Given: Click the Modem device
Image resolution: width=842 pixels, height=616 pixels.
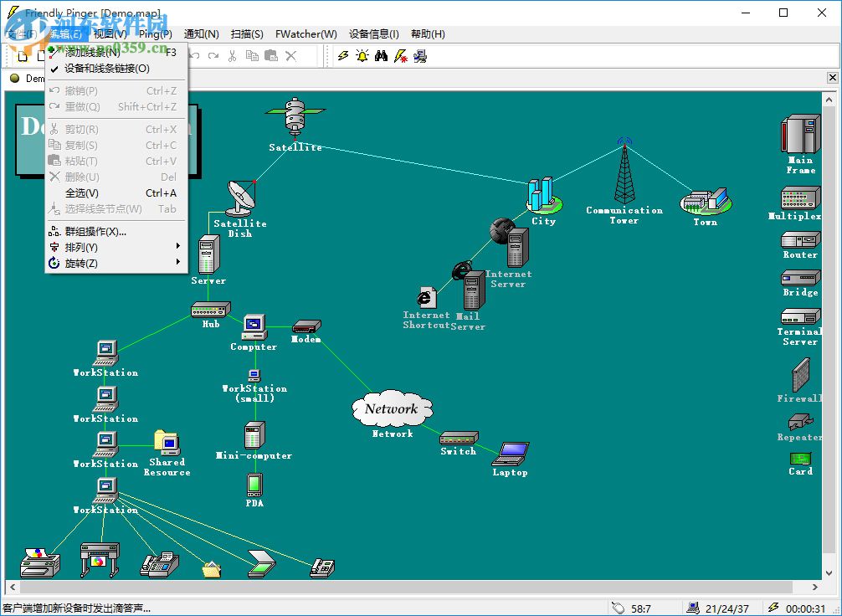Looking at the screenshot, I should coord(306,326).
